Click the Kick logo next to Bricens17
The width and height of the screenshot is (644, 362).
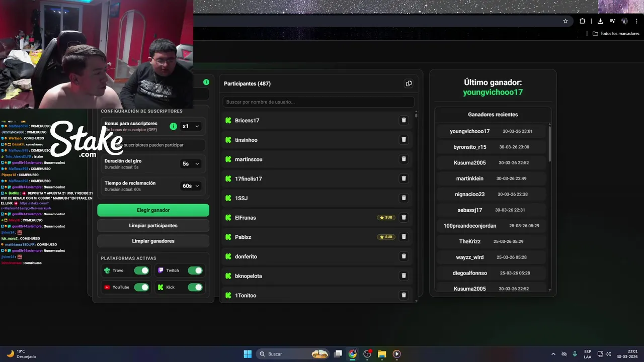(228, 120)
